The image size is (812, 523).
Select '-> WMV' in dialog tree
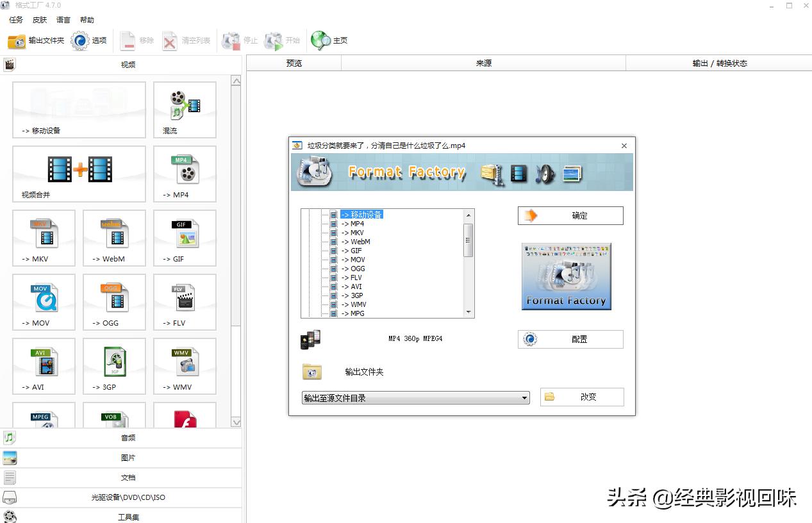click(x=354, y=304)
